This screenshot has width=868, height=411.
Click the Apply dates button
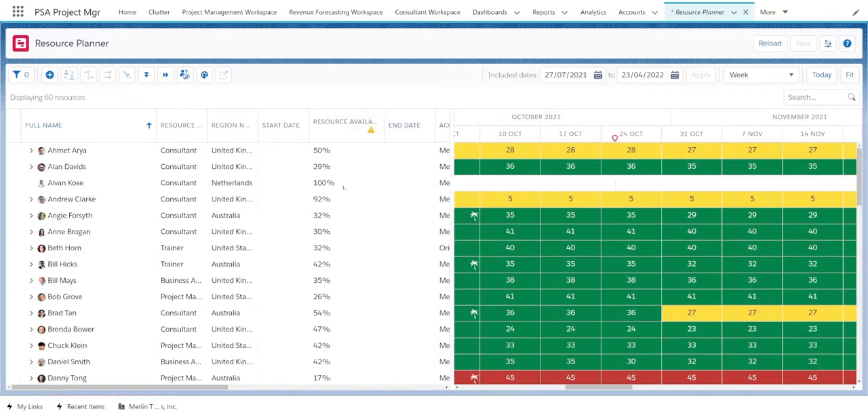(701, 75)
